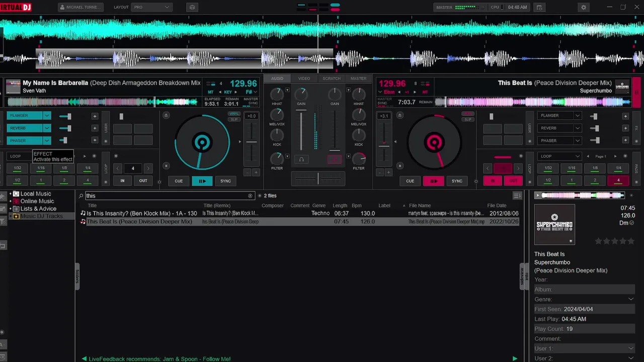Open the left deck PHASER effect dropdown arrow
The height and width of the screenshot is (362, 644).
[47, 141]
